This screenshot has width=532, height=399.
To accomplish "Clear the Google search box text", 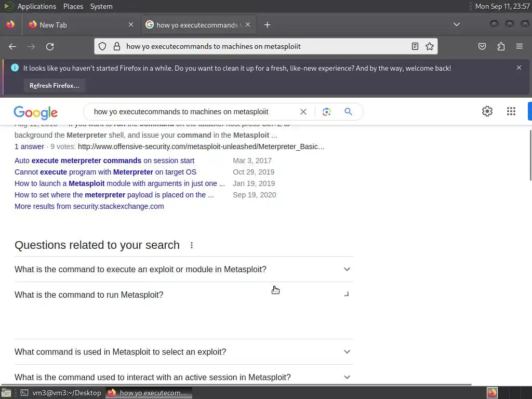I will (x=303, y=112).
